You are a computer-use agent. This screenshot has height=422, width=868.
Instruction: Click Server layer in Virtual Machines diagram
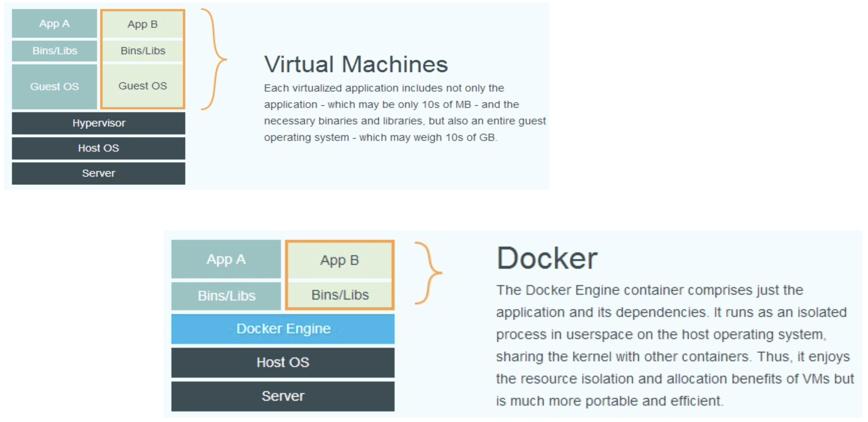(x=99, y=173)
